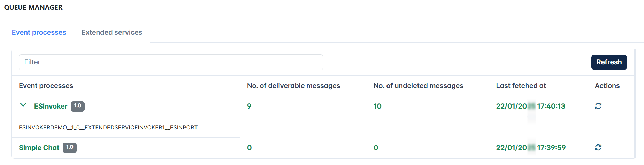Image resolution: width=644 pixels, height=165 pixels.
Task: Switch to the Extended services tab
Action: point(112,32)
